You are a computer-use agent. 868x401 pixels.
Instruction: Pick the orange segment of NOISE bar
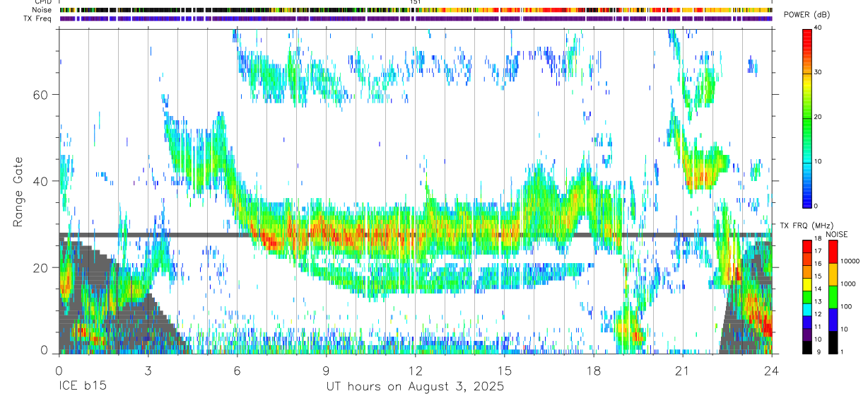point(833,274)
